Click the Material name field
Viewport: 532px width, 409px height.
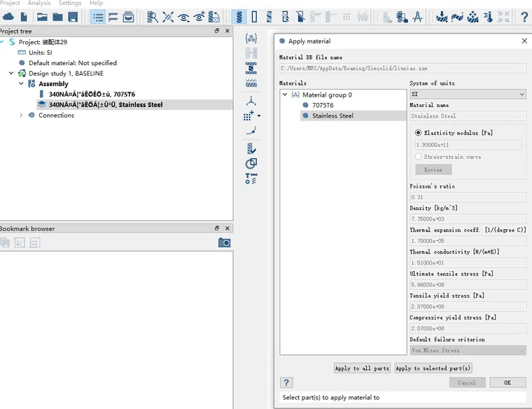click(468, 116)
